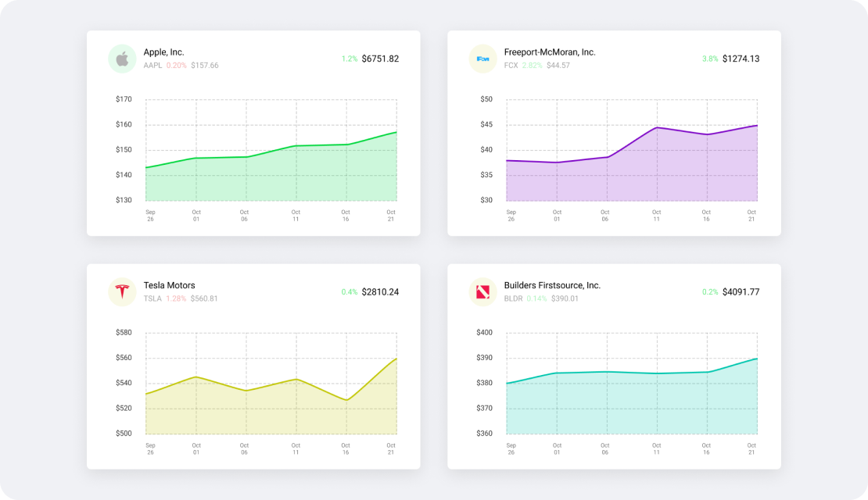
Task: Click the Freeport-McMoRan FCX logo icon
Action: [482, 59]
